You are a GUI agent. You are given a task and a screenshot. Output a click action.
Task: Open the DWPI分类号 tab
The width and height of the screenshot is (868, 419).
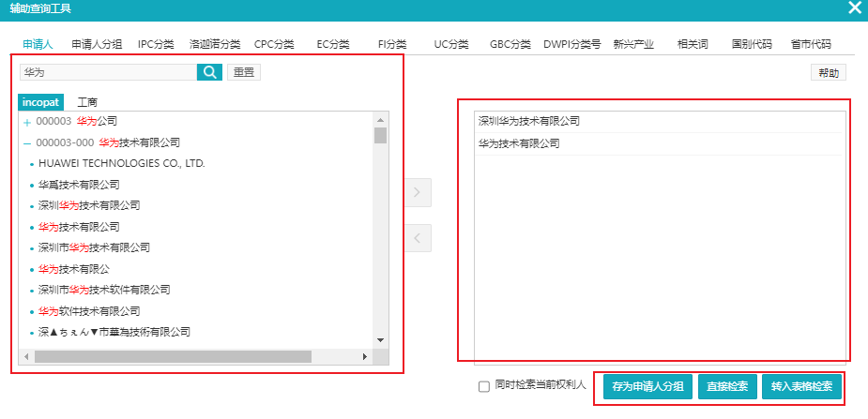tap(571, 44)
